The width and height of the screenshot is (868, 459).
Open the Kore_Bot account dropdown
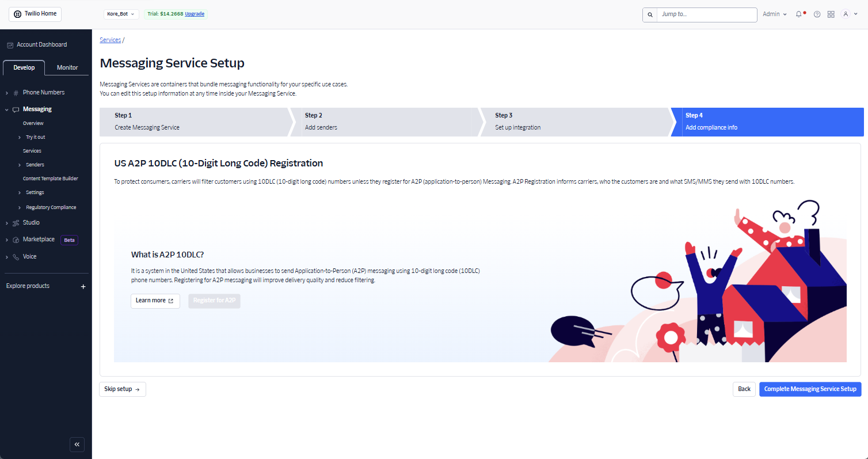pos(121,14)
